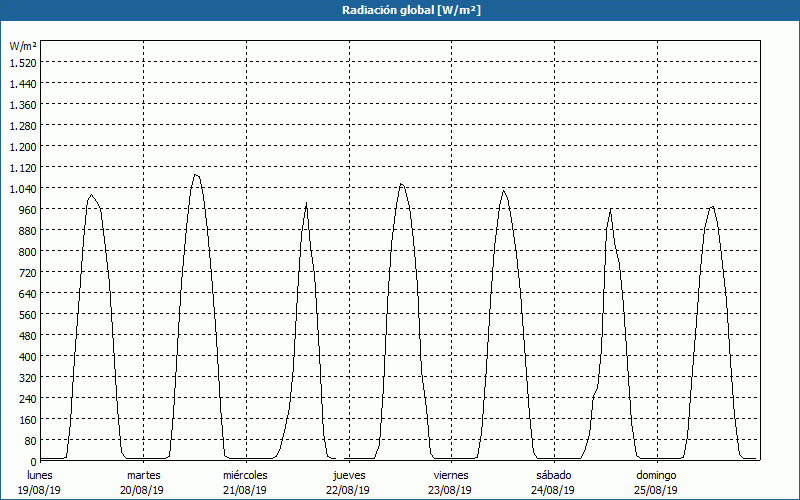Select the 1.520 y-axis value

23,62
